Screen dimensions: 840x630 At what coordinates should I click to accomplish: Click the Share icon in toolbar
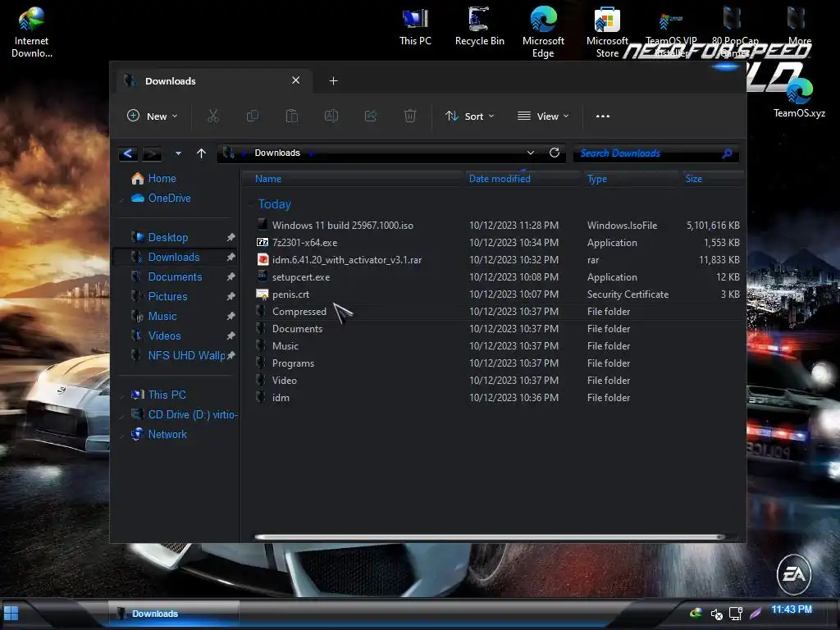click(371, 116)
